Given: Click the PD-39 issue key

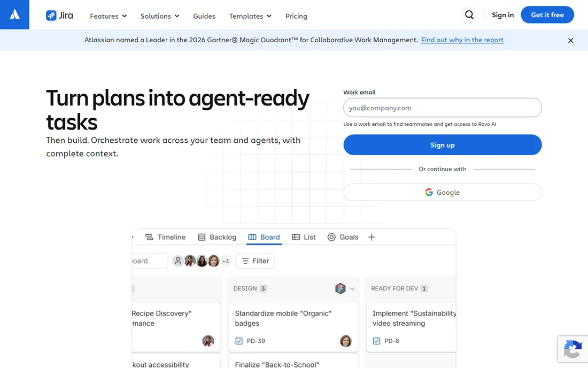Looking at the screenshot, I should coord(256,341).
